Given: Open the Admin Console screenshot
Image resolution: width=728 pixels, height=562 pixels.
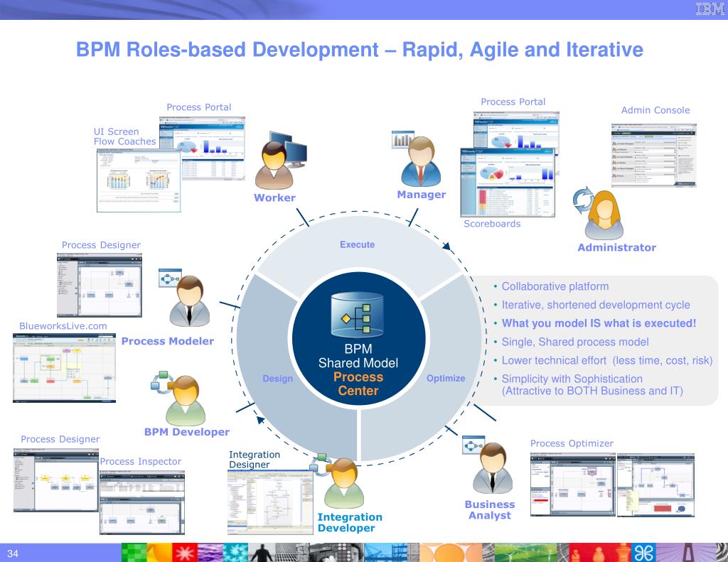Looking at the screenshot, I should click(654, 156).
